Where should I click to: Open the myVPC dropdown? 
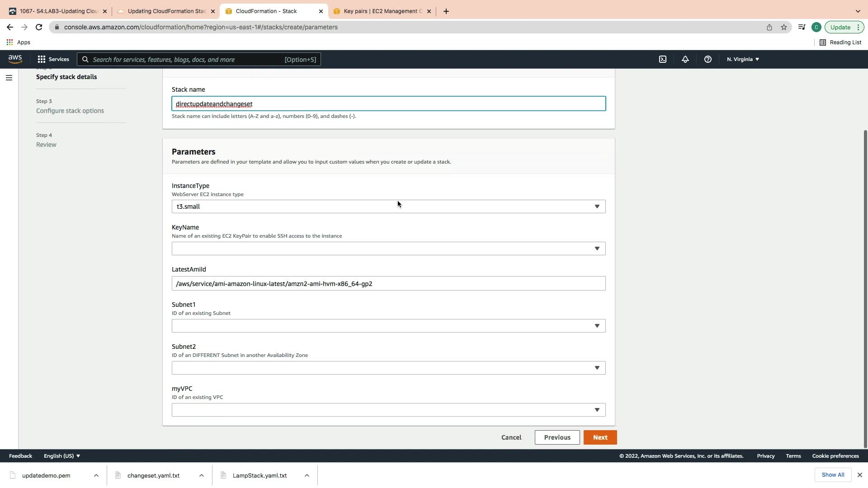pyautogui.click(x=388, y=410)
